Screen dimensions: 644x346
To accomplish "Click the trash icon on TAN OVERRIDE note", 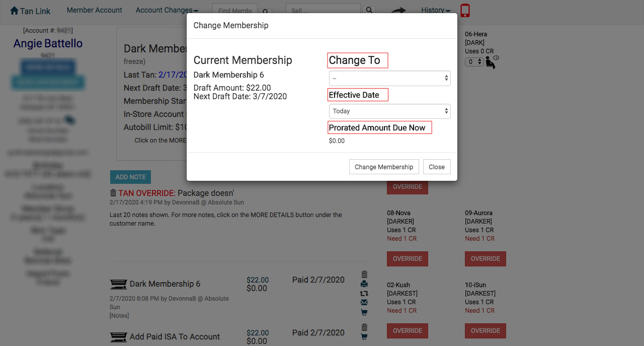I will (113, 193).
